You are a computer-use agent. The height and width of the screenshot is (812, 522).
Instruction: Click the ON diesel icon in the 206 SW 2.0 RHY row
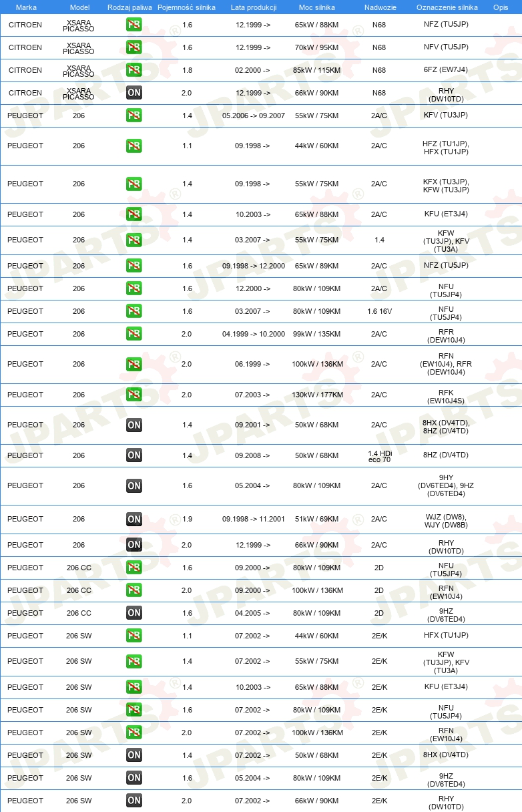tap(134, 801)
